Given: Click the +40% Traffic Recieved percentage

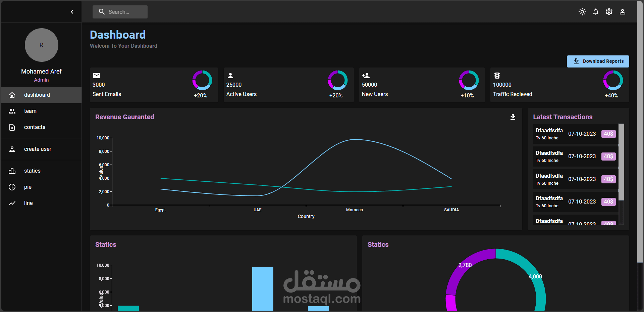Looking at the screenshot, I should (x=611, y=96).
